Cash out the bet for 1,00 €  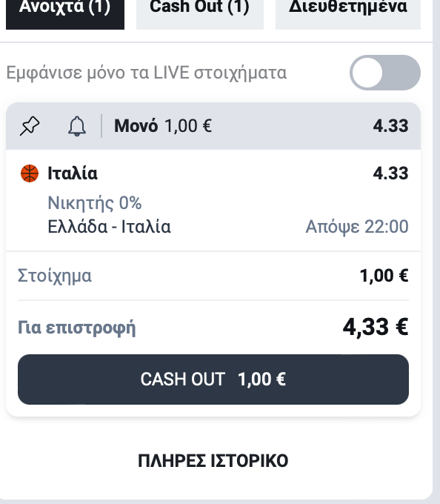pos(213,379)
